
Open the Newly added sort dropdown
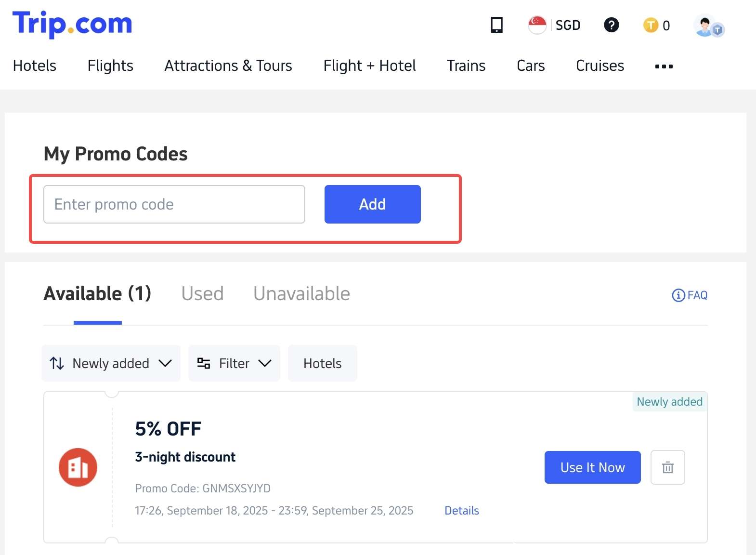[x=110, y=363]
